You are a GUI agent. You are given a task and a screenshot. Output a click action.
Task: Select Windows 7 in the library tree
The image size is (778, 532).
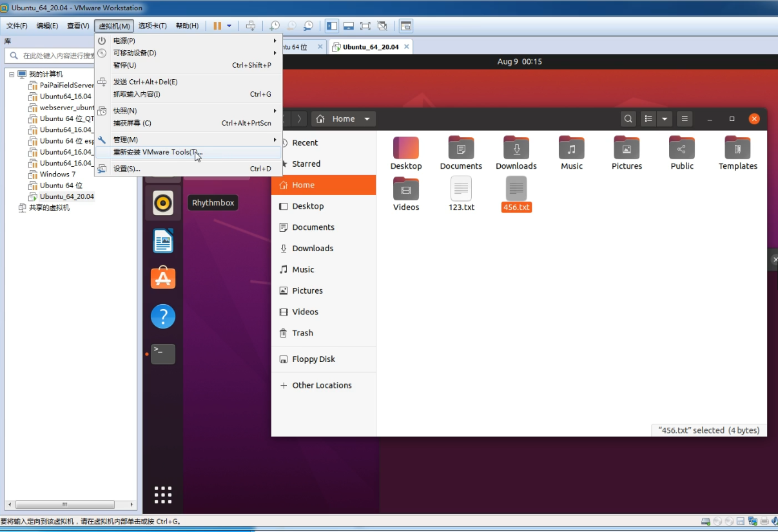[57, 175]
